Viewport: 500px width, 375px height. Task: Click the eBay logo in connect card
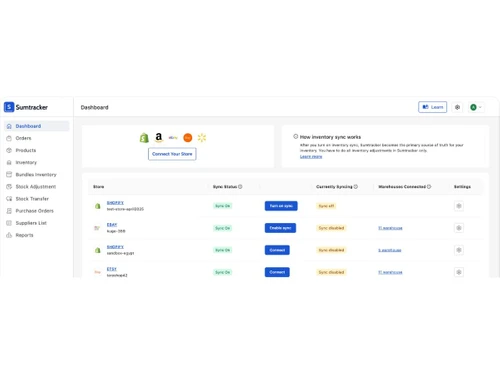173,137
